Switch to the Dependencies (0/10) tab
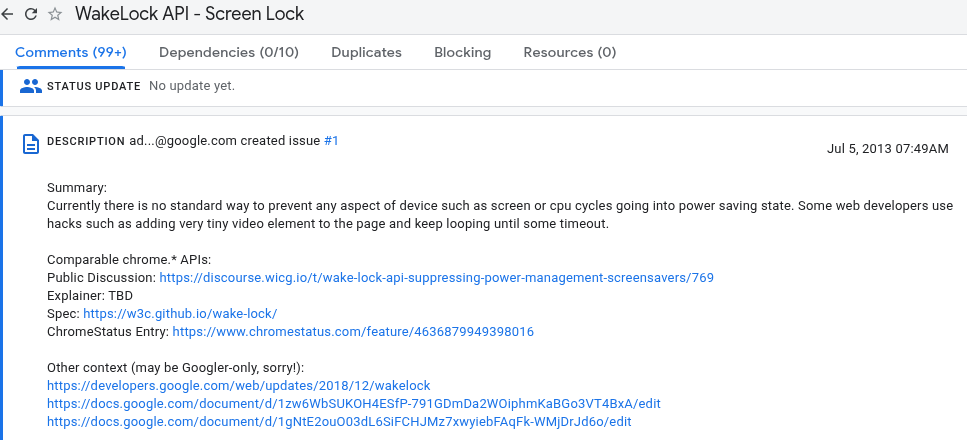 (x=229, y=52)
